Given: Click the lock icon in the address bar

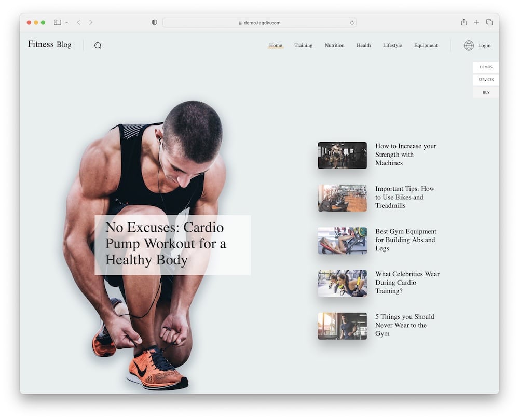Looking at the screenshot, I should click(240, 23).
